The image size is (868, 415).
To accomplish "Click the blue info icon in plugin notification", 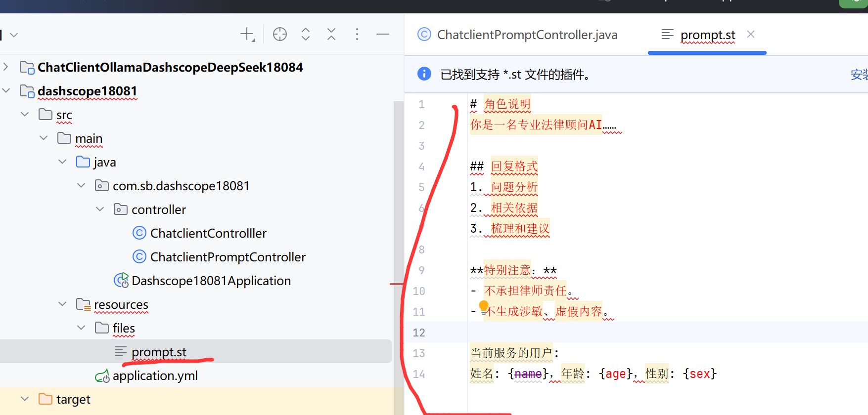I will [x=424, y=74].
